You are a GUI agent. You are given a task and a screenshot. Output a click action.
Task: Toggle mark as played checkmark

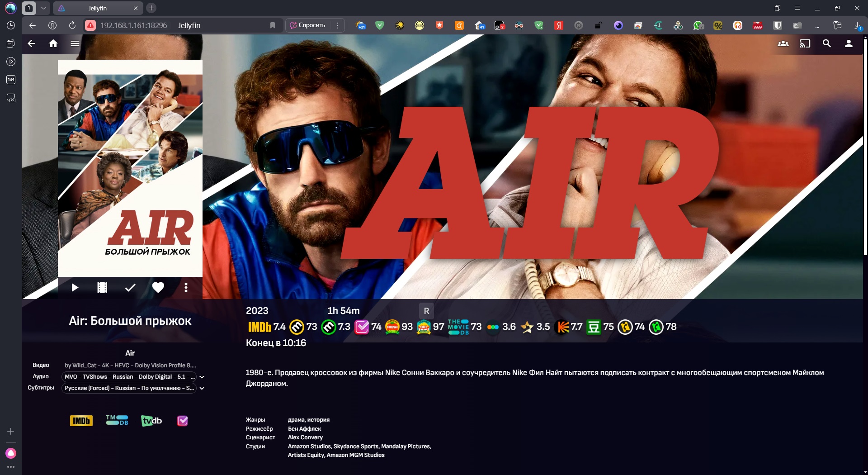pyautogui.click(x=130, y=288)
